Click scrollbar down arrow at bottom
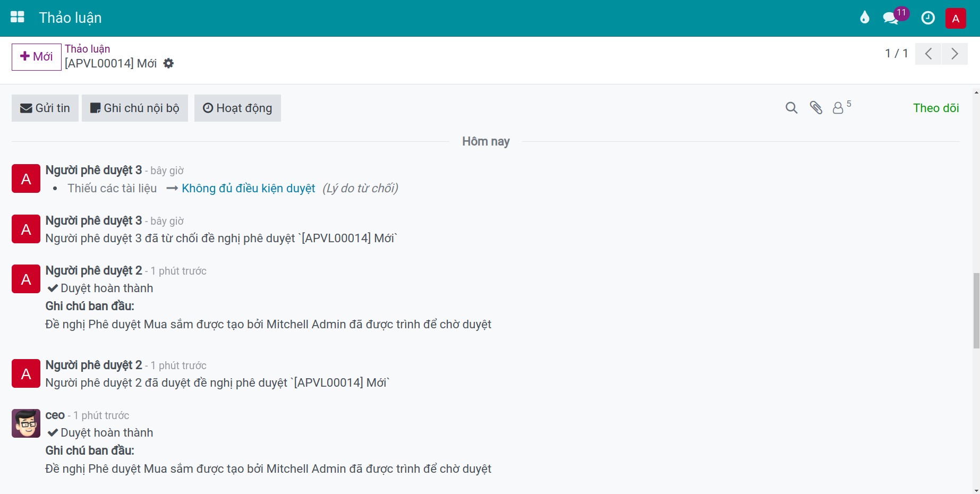The width and height of the screenshot is (980, 494). point(976,490)
